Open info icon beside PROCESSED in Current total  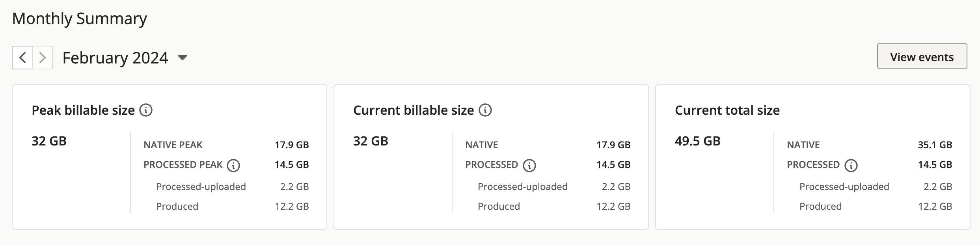coord(851,166)
